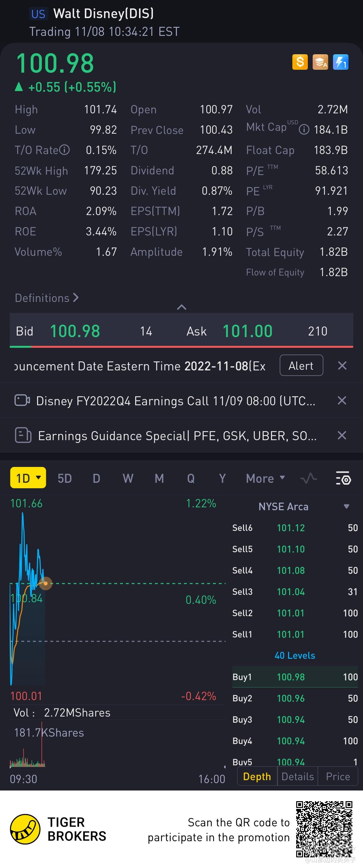The image size is (363, 868).
Task: Dismiss the Earnings Guidance Special banner
Action: (342, 435)
